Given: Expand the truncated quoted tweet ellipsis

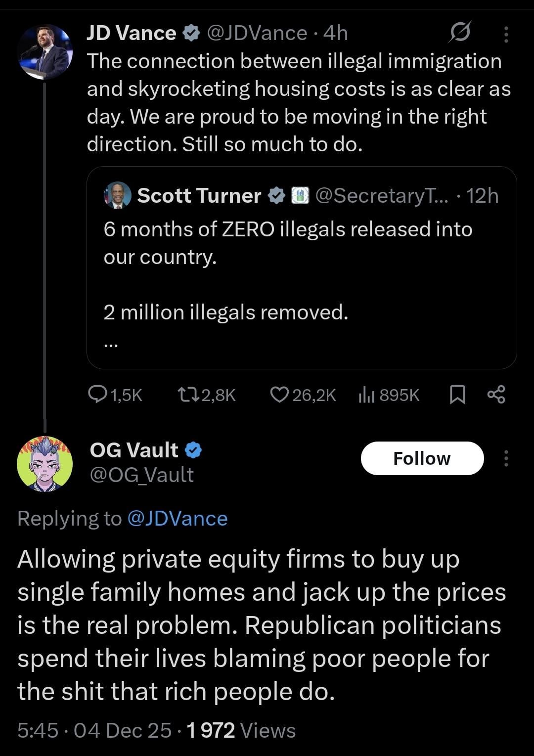Looking at the screenshot, I should (111, 346).
